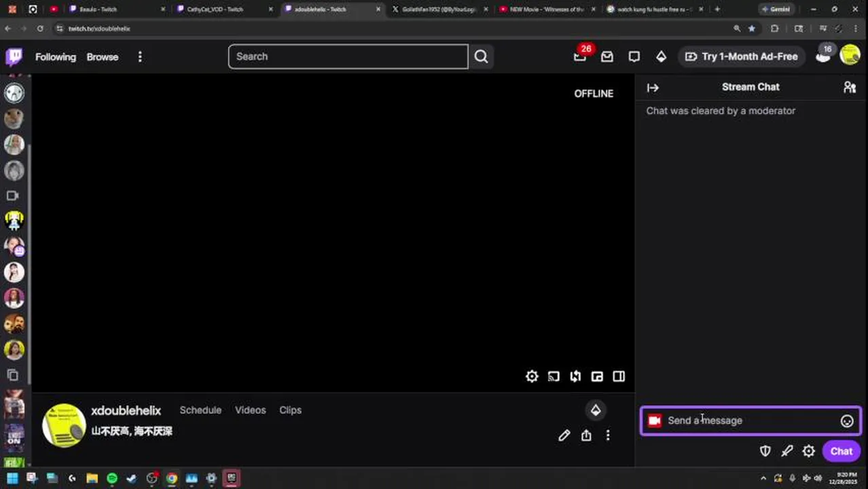This screenshot has height=489, width=868.
Task: Open the Clips tab
Action: point(290,410)
